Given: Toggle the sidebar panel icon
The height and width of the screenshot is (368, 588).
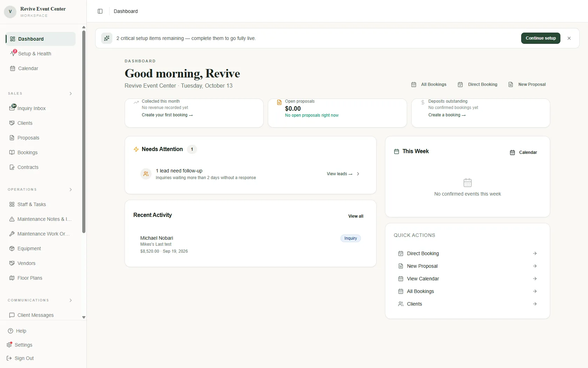Looking at the screenshot, I should (100, 11).
